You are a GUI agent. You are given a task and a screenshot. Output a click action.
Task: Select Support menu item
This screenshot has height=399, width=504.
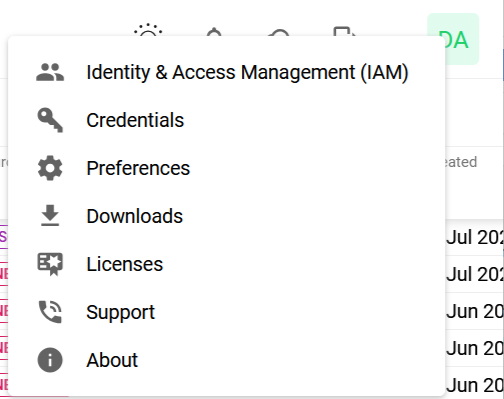[226, 312]
